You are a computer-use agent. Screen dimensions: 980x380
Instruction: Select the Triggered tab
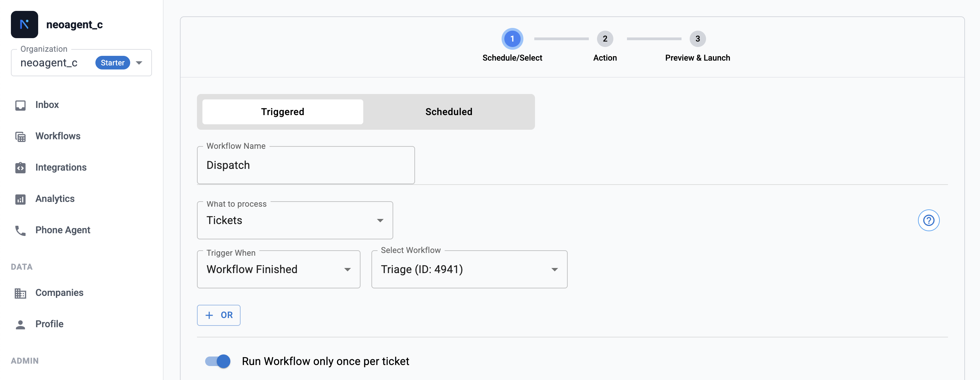click(x=282, y=112)
